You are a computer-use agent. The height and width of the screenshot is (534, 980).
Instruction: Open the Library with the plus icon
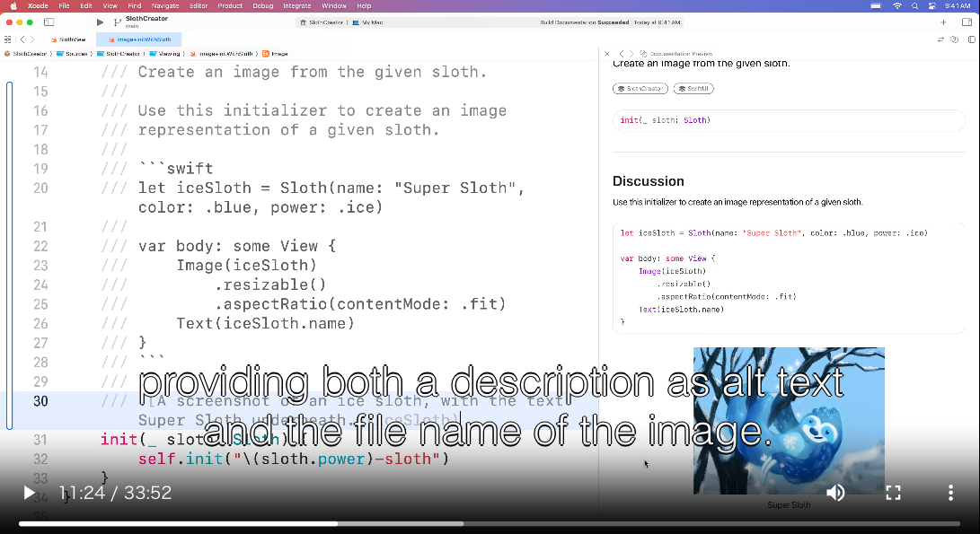click(943, 22)
